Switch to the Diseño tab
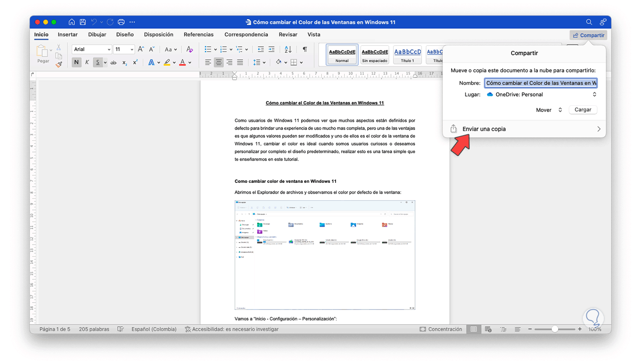Image resolution: width=641 pixels, height=364 pixels. pyautogui.click(x=125, y=35)
